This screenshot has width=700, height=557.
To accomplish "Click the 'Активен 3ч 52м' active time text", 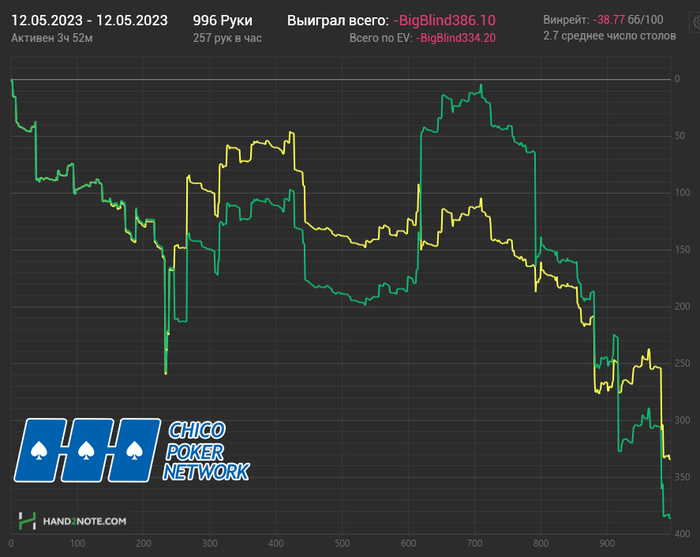I will 52,38.
